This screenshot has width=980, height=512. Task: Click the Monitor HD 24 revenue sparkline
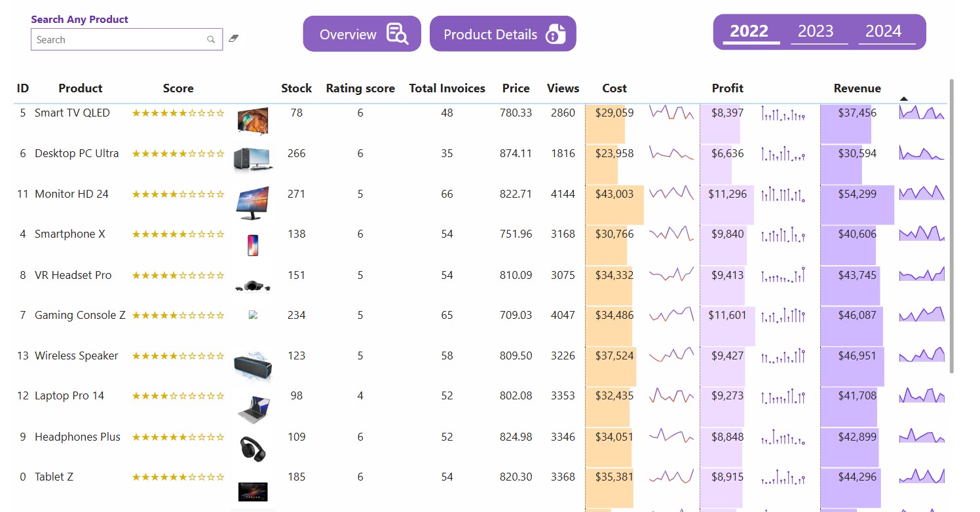[x=922, y=194]
